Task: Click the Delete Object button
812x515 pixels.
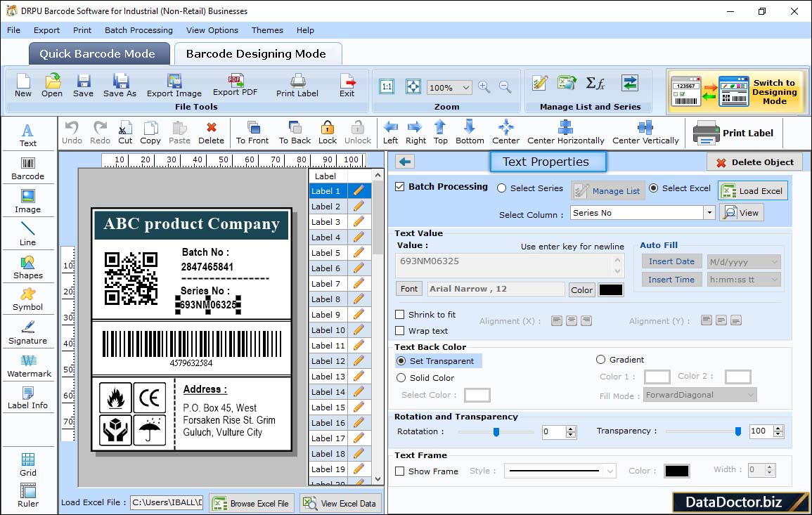Action: [754, 162]
